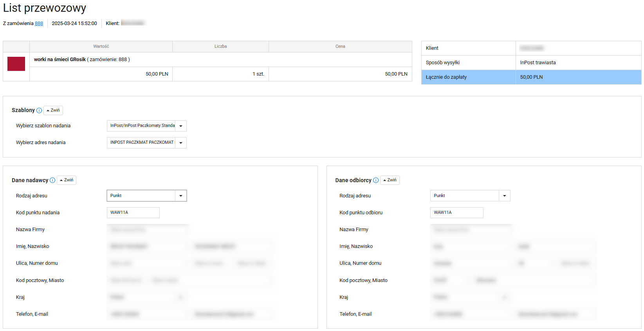The image size is (644, 331).
Task: Open the recipient Kraj dropdown
Action: point(470,297)
